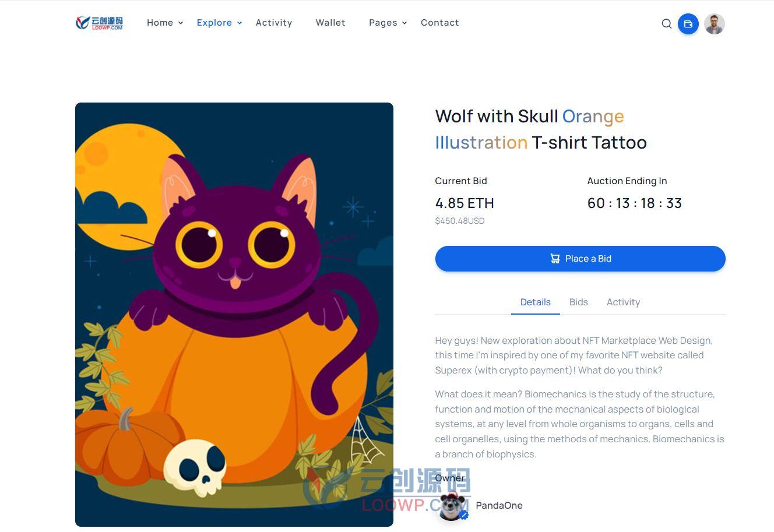The image size is (774, 532).
Task: Select the Details tab
Action: point(536,302)
